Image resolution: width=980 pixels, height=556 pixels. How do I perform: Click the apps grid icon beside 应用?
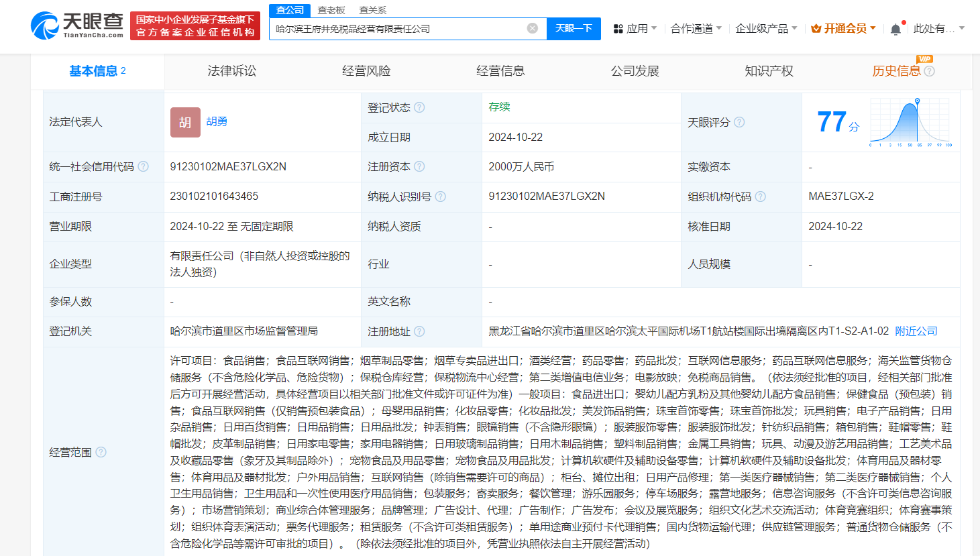617,28
